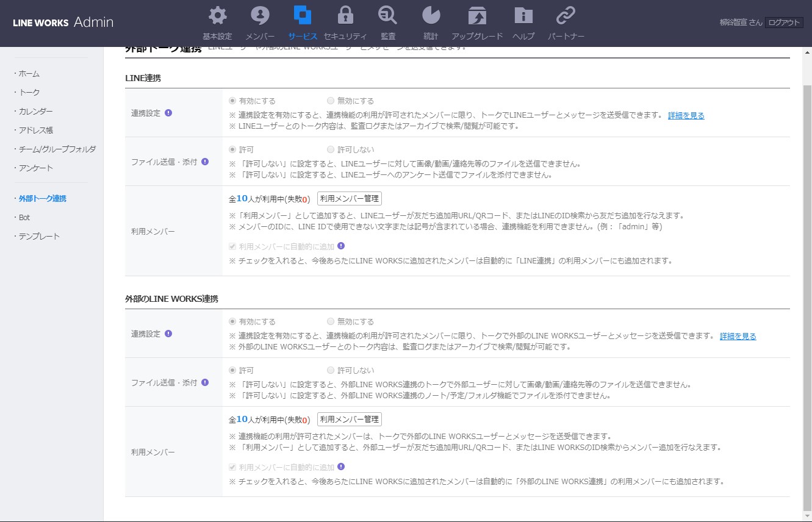Click the 柳谷智宣 さん user name
This screenshot has width=812, height=522.
coord(741,23)
